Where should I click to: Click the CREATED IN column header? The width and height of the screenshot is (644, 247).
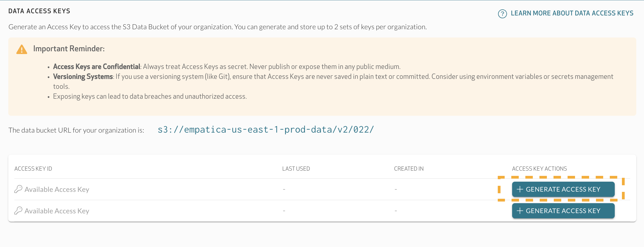pos(409,169)
